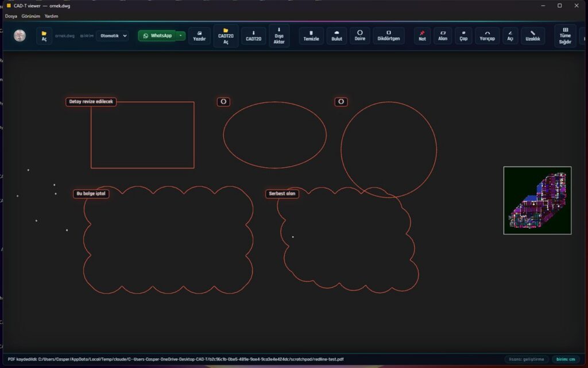Select the Açı angle tool
588x368 pixels.
510,36
